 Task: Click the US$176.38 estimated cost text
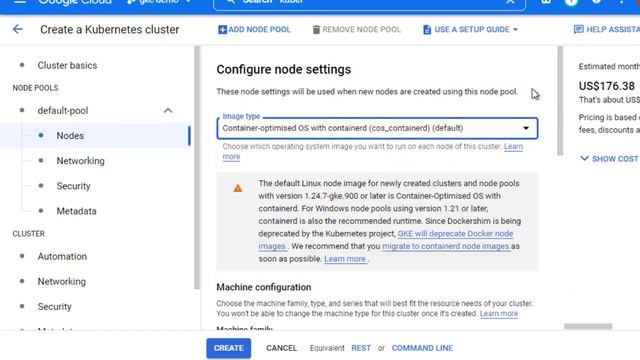pos(607,86)
